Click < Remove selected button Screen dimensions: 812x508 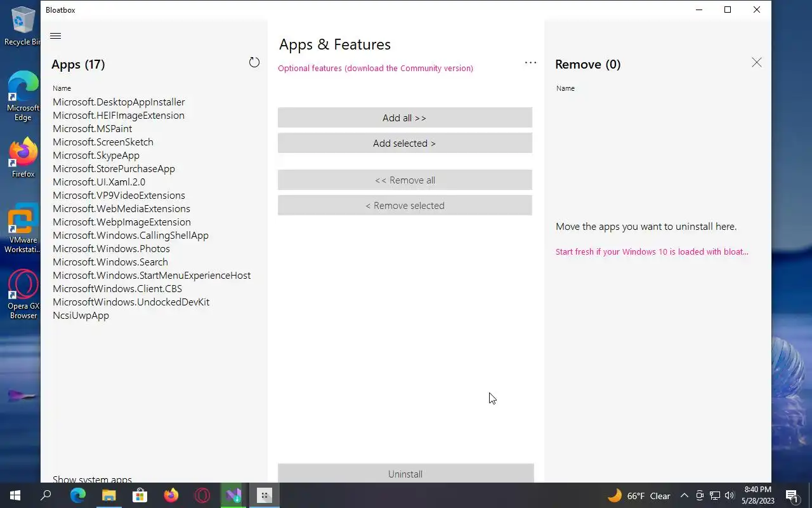click(405, 205)
